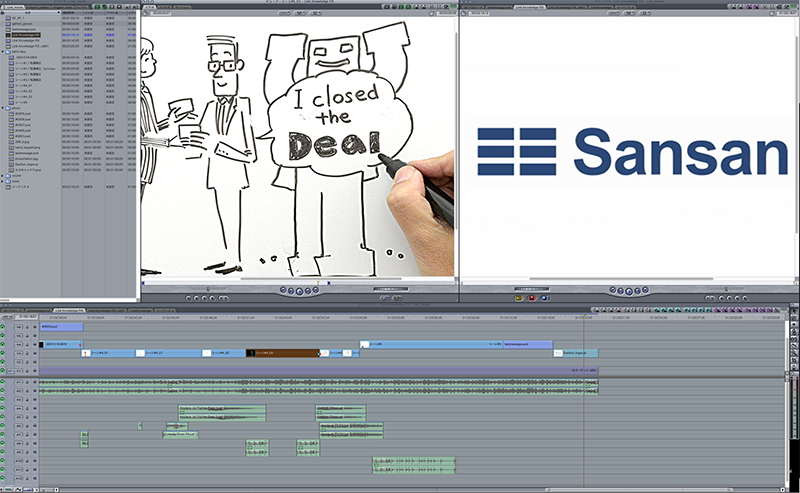Select lastmessage.psd clip in the Timeline
Image resolution: width=800 pixels, height=493 pixels.
click(x=528, y=344)
